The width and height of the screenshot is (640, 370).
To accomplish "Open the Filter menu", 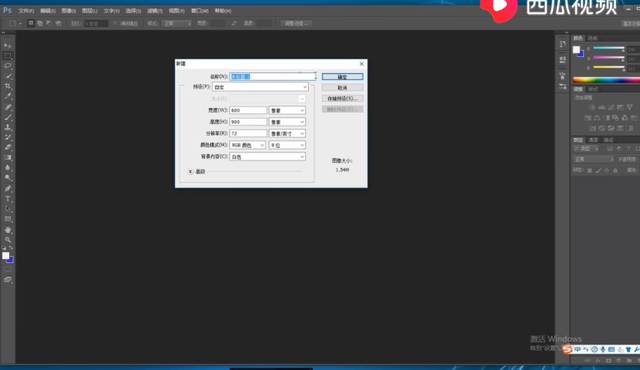I will pyautogui.click(x=155, y=11).
